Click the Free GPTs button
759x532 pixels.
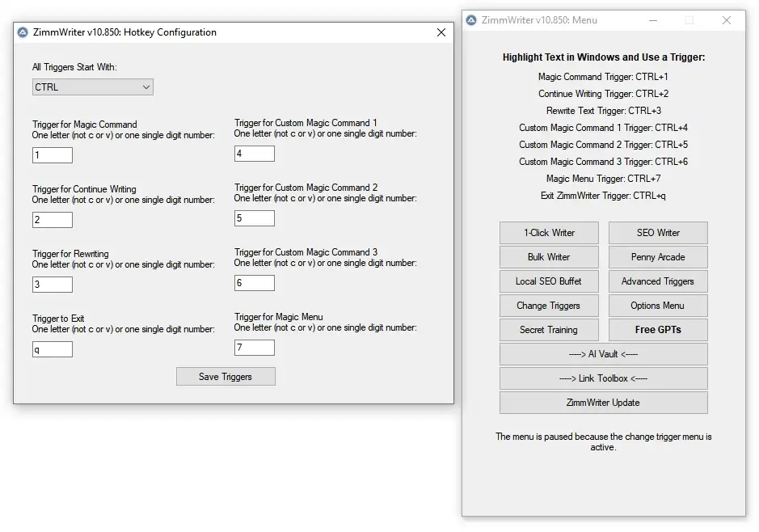(x=657, y=329)
